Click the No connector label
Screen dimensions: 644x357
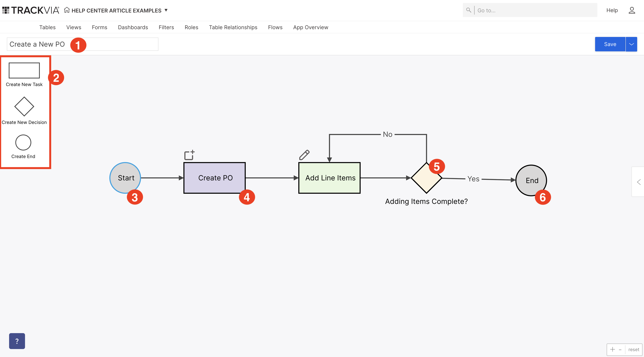pos(388,134)
